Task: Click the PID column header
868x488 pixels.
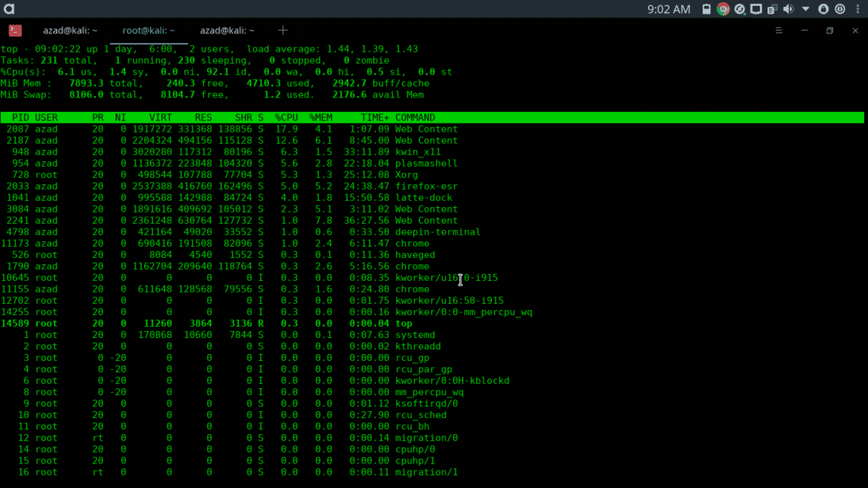Action: point(21,117)
